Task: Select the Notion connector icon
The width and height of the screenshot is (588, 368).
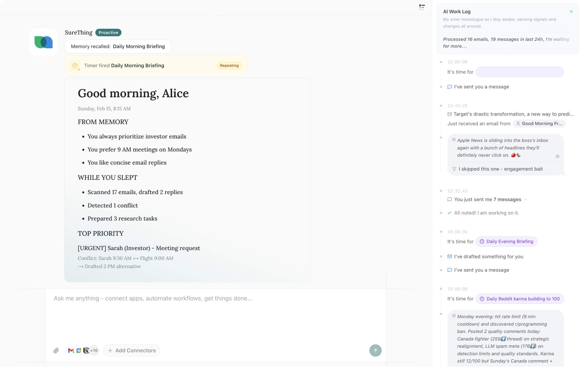Action: [86, 350]
